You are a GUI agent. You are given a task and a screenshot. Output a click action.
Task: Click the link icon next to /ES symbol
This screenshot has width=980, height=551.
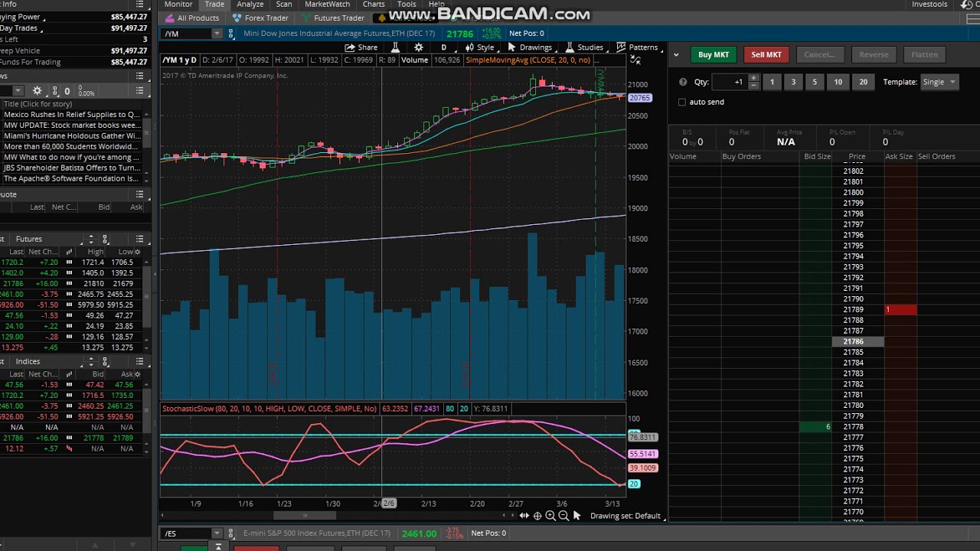[231, 533]
